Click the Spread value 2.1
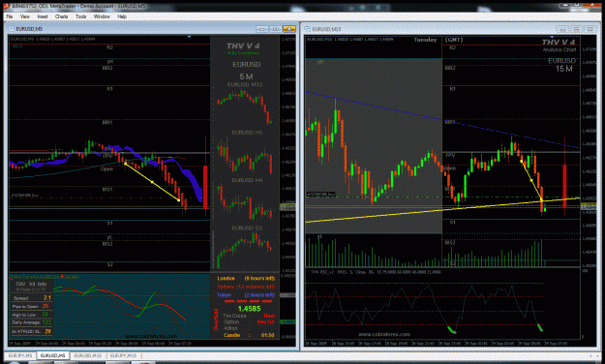The width and height of the screenshot is (605, 364). 47,297
